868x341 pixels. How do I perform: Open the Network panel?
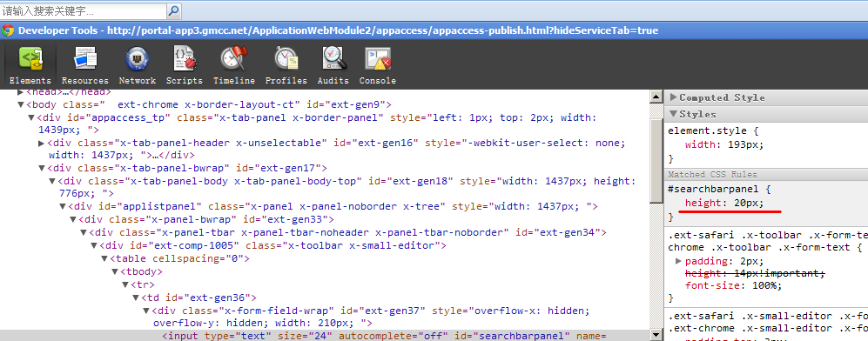[x=137, y=65]
